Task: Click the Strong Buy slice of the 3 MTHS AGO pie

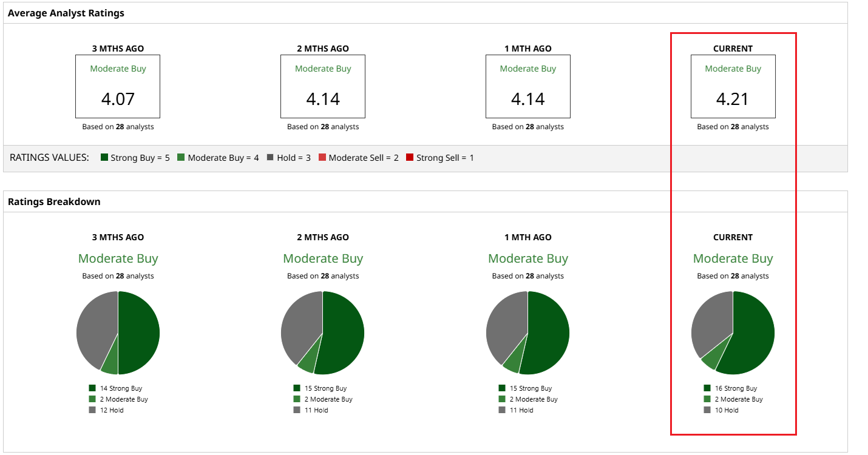Action: [x=140, y=332]
